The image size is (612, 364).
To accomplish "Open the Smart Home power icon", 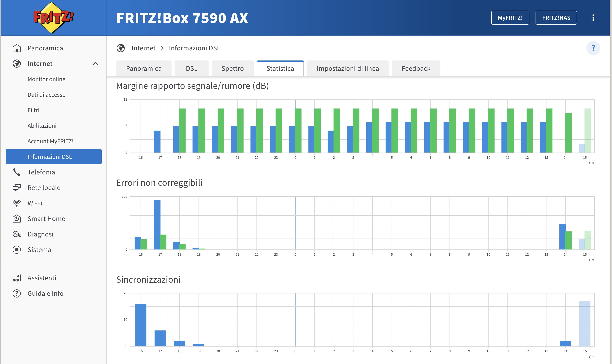I will [x=17, y=219].
